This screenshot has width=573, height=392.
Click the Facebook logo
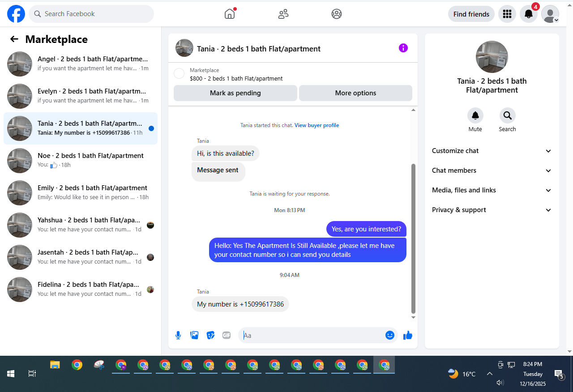(16, 14)
